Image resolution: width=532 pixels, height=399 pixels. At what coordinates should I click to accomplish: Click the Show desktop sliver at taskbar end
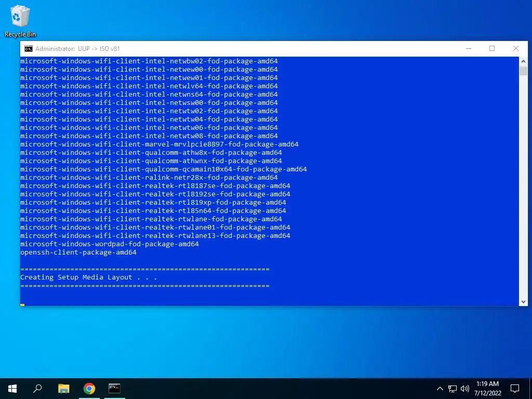pyautogui.click(x=530, y=389)
